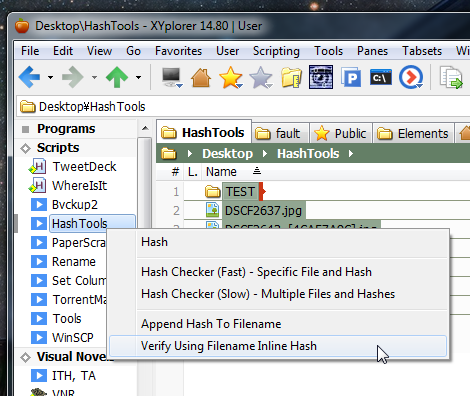Click the green Up arrow
The width and height of the screenshot is (470, 396).
117,77
